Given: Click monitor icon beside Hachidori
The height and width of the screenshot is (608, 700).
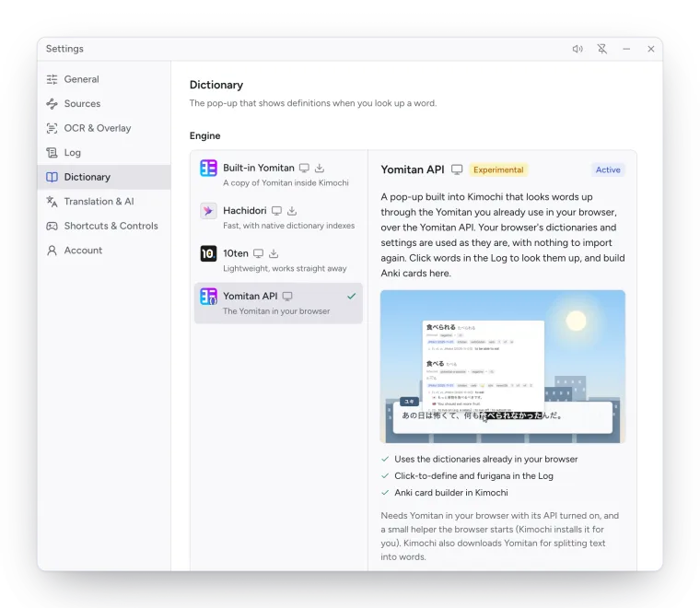Looking at the screenshot, I should [277, 211].
